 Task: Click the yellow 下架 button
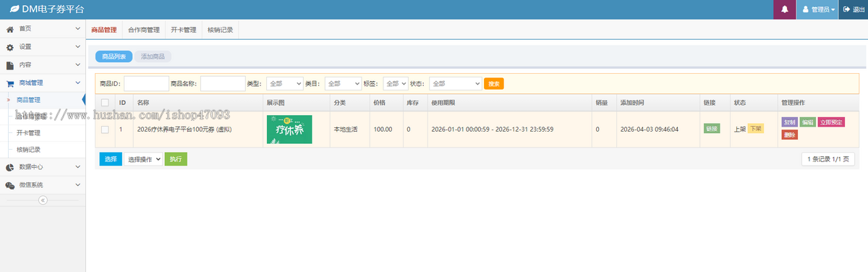tap(755, 129)
